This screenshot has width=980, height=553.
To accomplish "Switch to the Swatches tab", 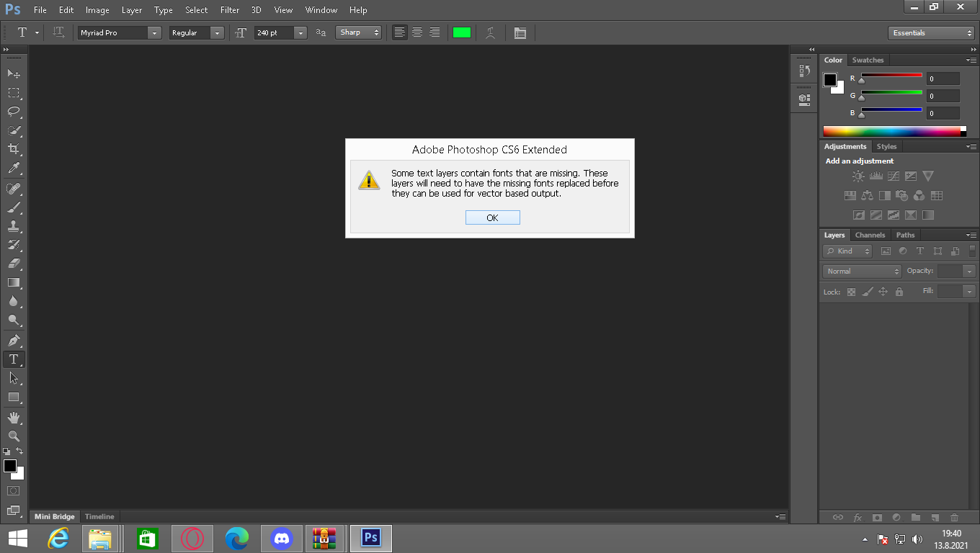I will [x=868, y=60].
